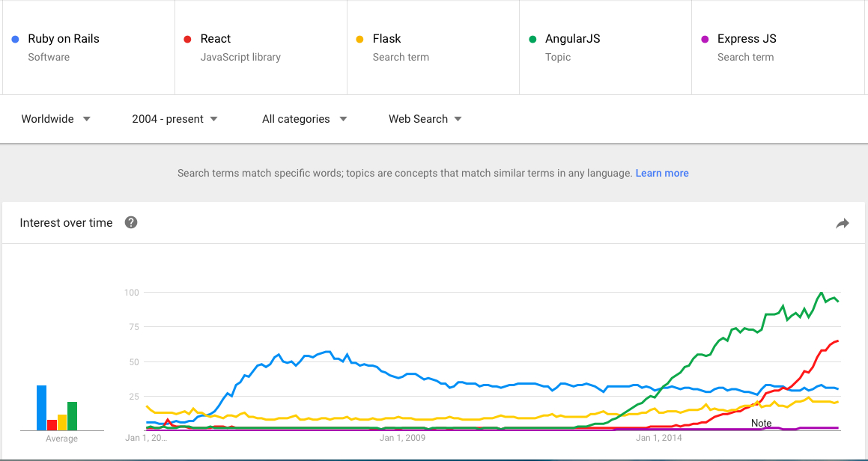Click the Note marker on chart

(x=761, y=424)
